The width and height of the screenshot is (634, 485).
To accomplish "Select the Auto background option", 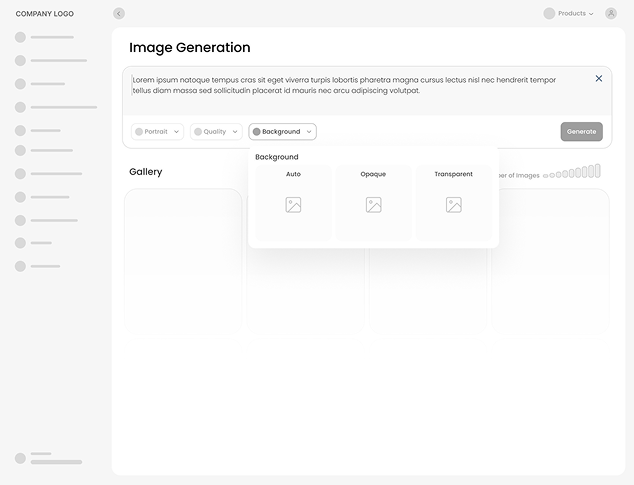I will pos(293,175).
